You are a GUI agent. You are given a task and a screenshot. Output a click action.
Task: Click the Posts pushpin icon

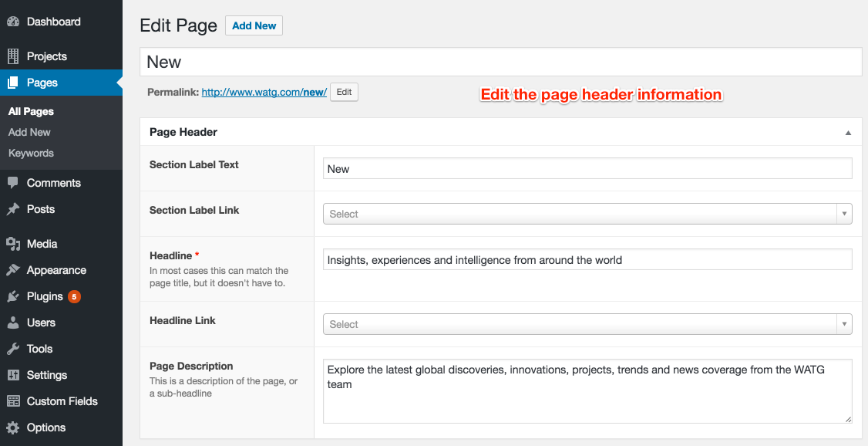point(13,209)
